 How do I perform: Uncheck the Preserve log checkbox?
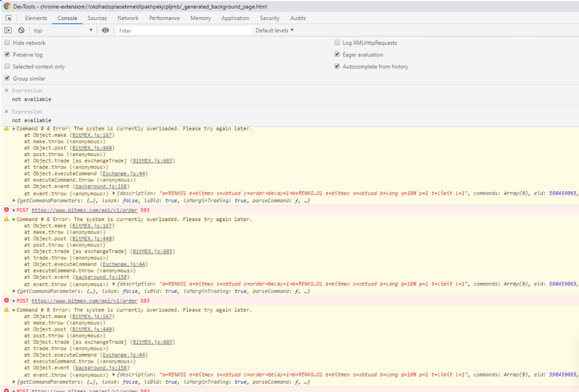(7, 55)
